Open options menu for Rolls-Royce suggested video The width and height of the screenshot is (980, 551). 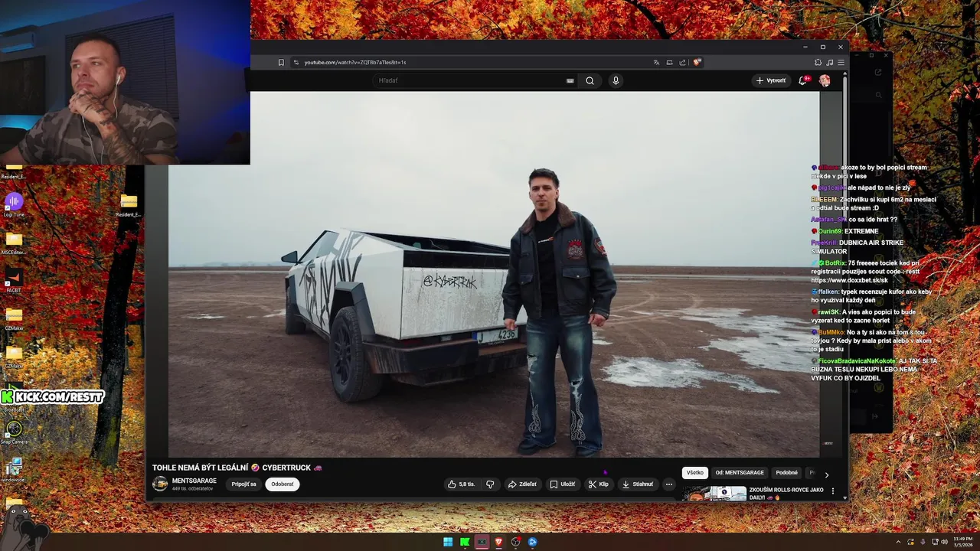[833, 491]
